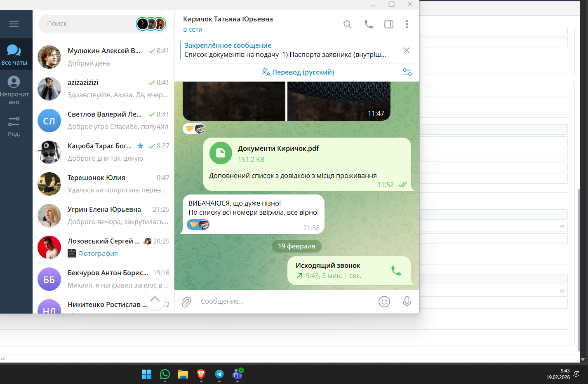The width and height of the screenshot is (588, 384).
Task: Open chat with Лозовський Сергей
Action: [x=103, y=247]
